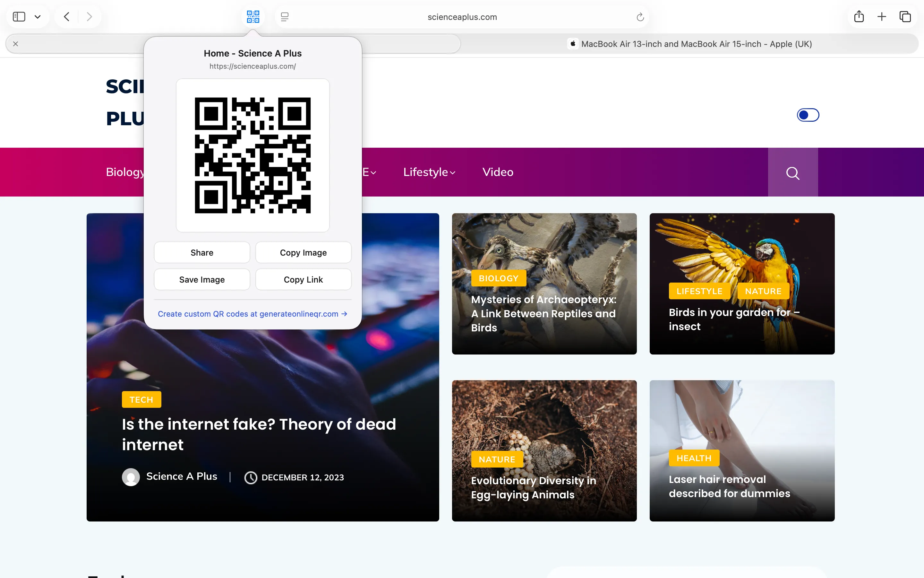This screenshot has height=578, width=924.
Task: Click the TECH category tag
Action: (x=141, y=399)
